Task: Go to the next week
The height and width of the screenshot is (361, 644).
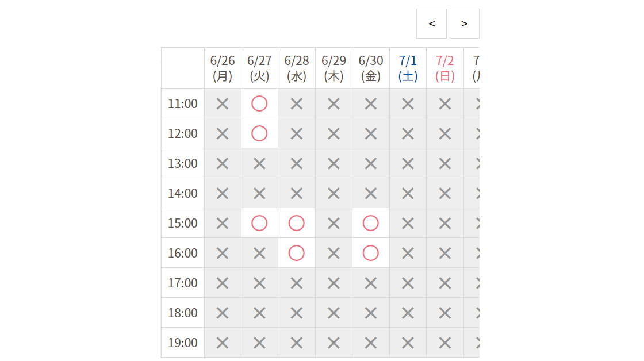Action: [x=464, y=24]
